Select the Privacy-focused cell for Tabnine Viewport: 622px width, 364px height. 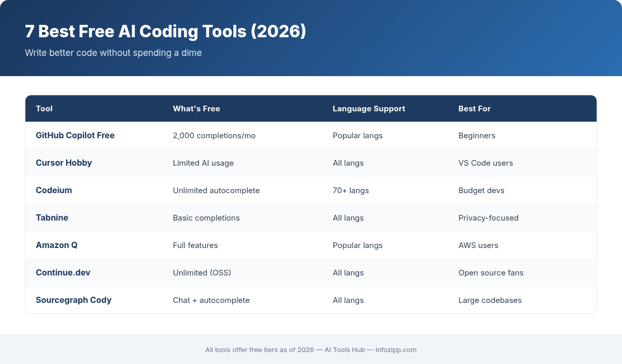point(488,217)
